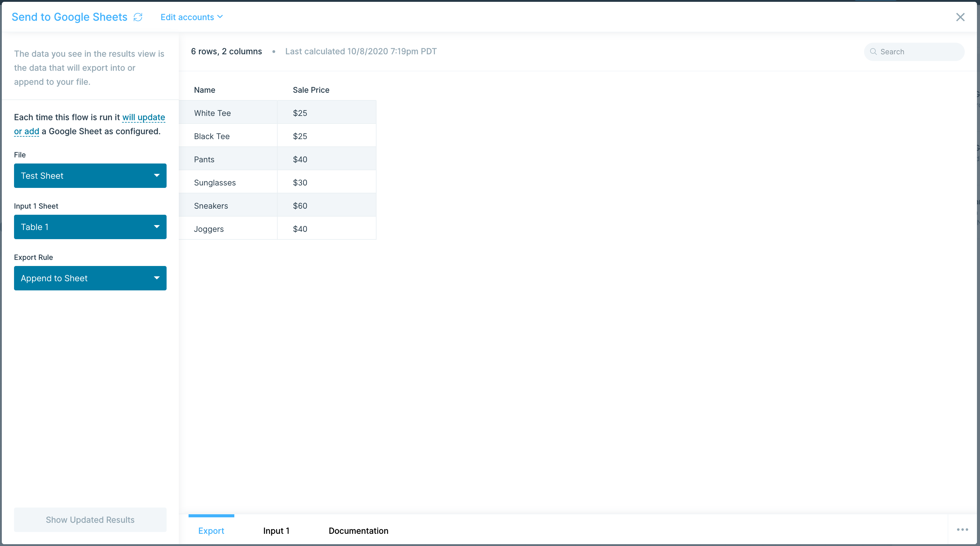Expand the Edit accounts dropdown

click(191, 17)
